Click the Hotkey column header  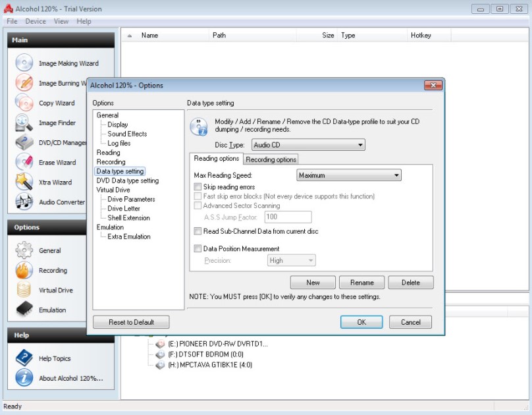click(429, 36)
